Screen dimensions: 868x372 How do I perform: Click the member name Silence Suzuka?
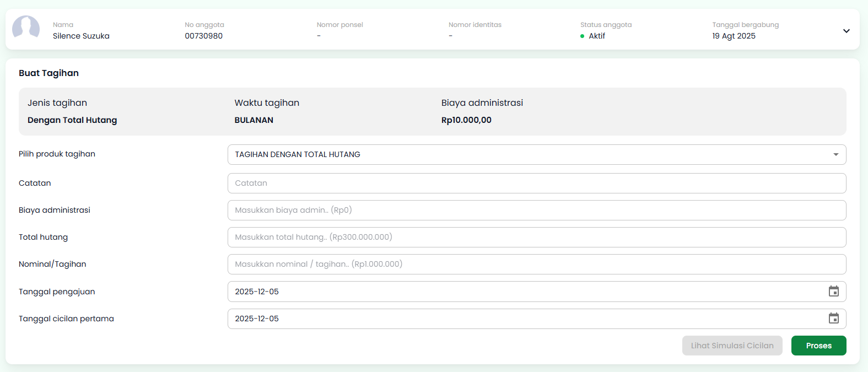click(x=81, y=36)
